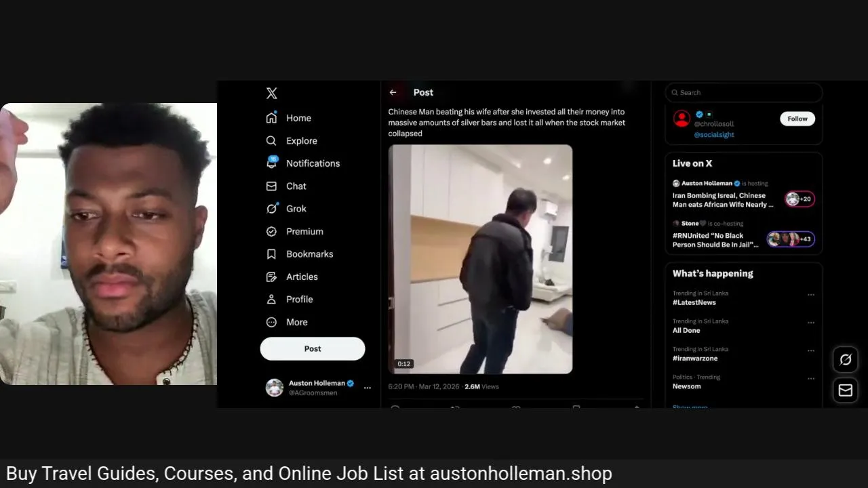
Task: Open the @chrollosoll red avatar
Action: 682,119
